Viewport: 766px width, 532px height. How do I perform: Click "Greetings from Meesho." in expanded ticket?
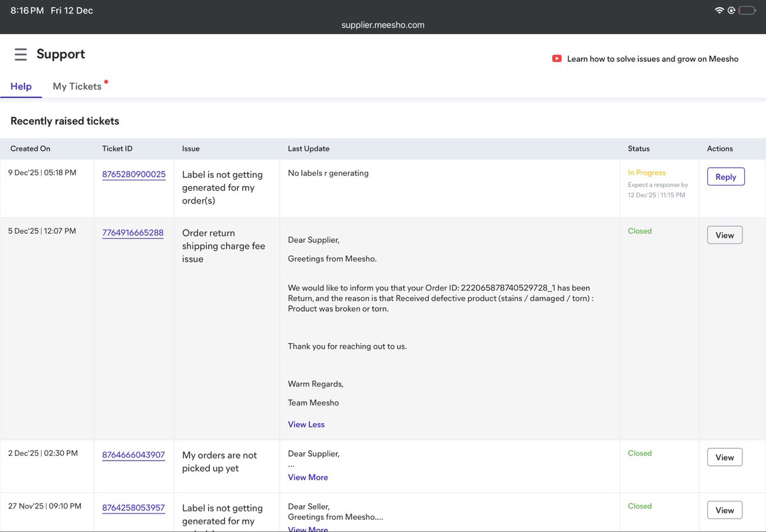click(333, 259)
